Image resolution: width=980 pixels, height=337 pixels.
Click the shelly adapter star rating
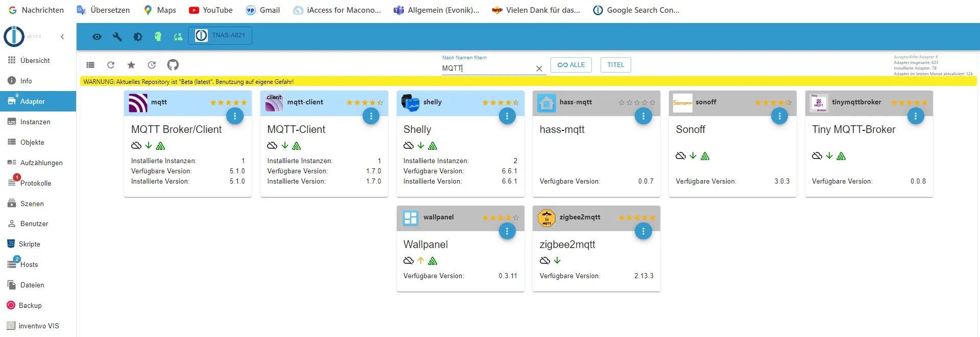pos(500,103)
